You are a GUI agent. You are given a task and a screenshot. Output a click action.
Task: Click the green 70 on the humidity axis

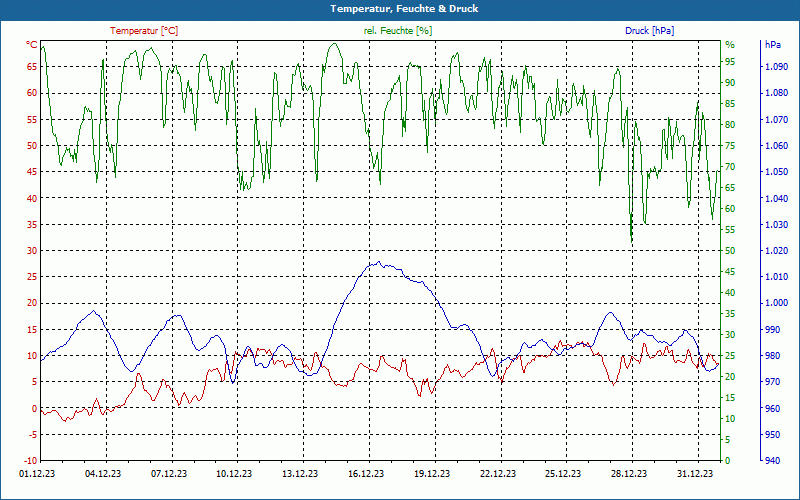pos(730,167)
